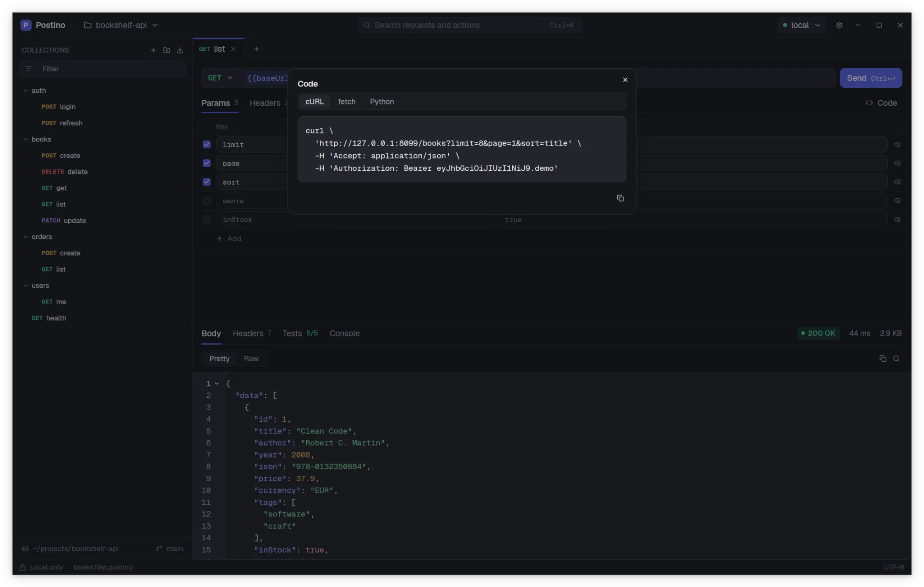Delete the sort param row
Image resolution: width=924 pixels, height=587 pixels.
coord(897,182)
